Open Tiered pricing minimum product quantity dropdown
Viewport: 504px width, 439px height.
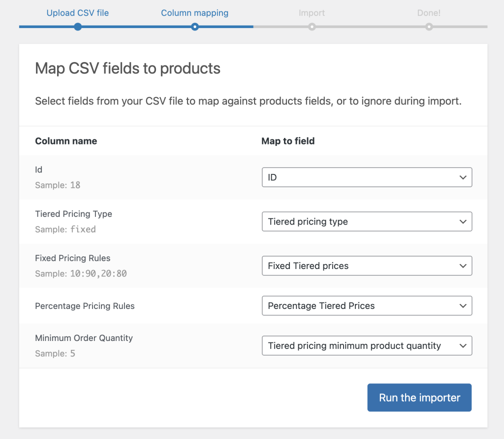(x=367, y=345)
